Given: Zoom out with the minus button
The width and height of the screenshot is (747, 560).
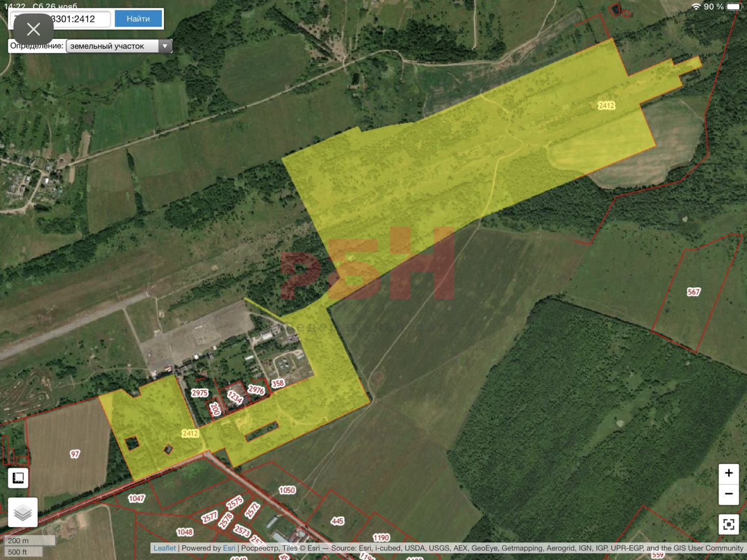Looking at the screenshot, I should click(728, 494).
